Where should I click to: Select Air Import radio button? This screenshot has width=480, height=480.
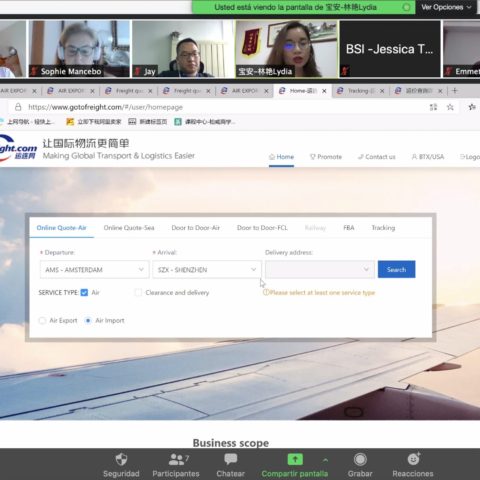click(88, 321)
